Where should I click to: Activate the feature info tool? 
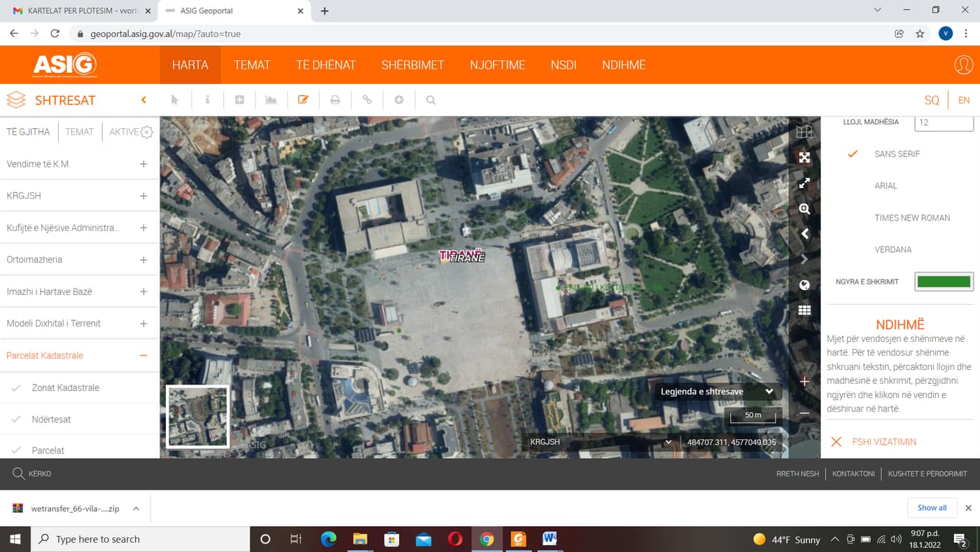[207, 100]
